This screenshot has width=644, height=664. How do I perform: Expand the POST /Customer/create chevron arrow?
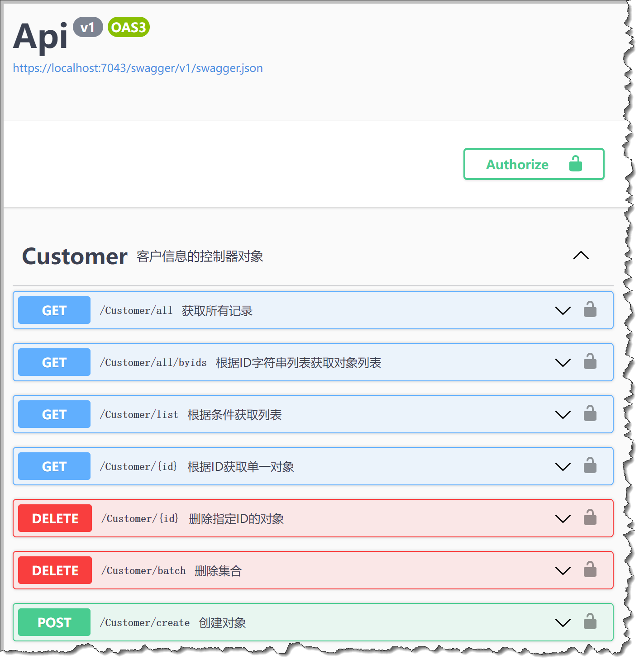[563, 623]
